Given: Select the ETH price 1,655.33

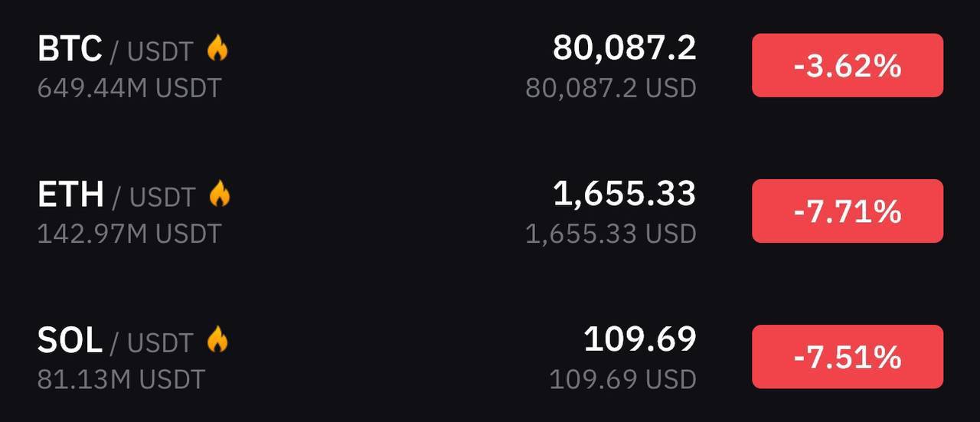Looking at the screenshot, I should (625, 194).
